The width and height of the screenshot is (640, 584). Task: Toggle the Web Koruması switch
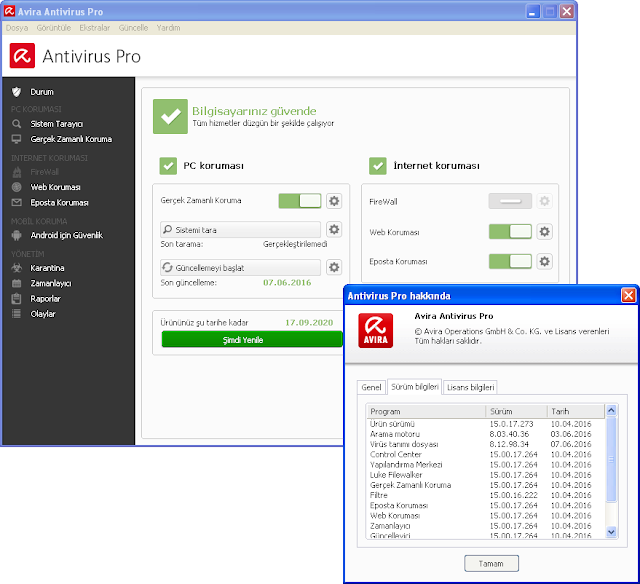510,231
